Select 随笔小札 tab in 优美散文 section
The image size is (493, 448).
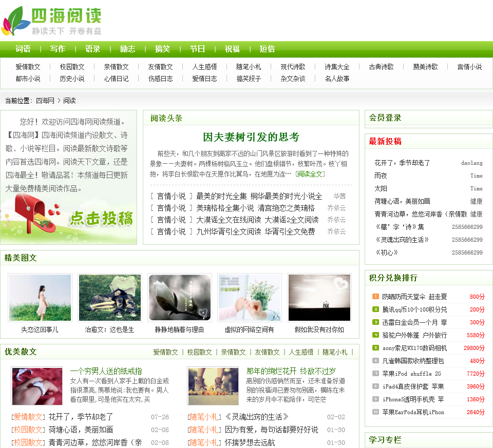coord(335,352)
